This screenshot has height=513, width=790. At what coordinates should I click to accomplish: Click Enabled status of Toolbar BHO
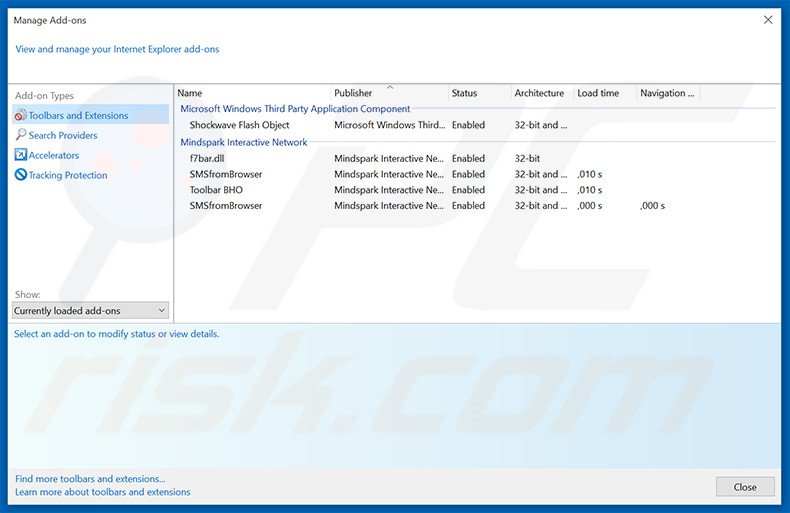pyautogui.click(x=468, y=190)
